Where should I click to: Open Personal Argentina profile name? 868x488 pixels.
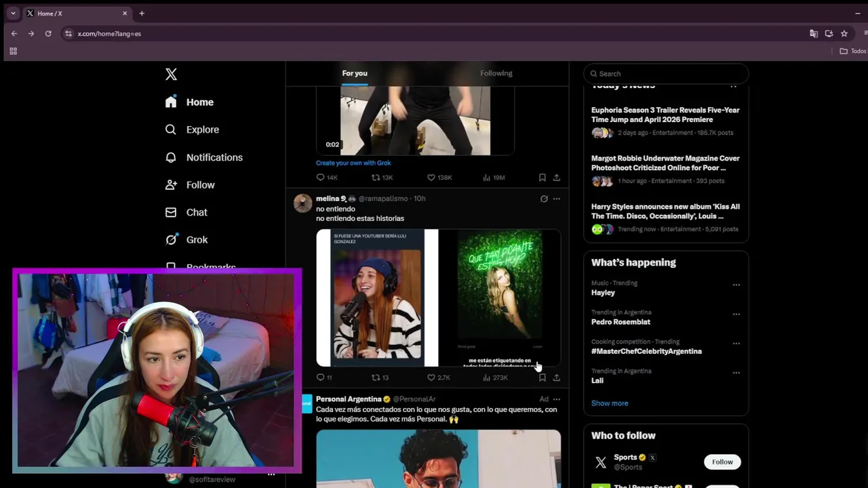349,399
